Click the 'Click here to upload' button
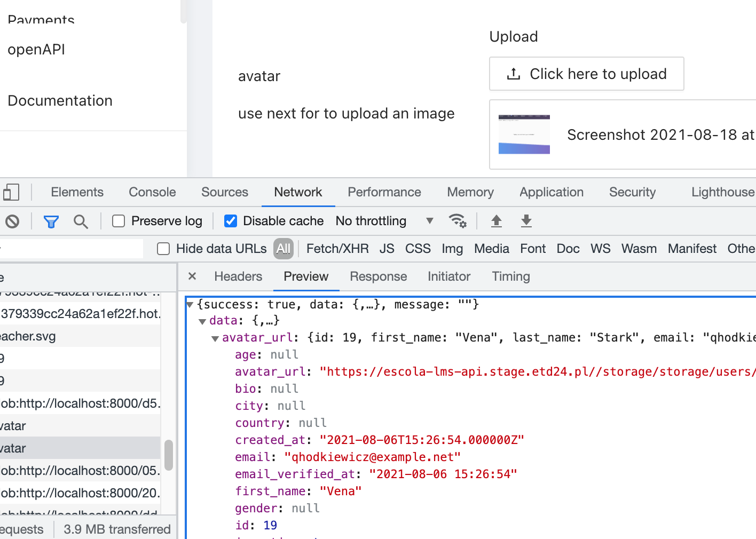The height and width of the screenshot is (539, 756). point(586,74)
